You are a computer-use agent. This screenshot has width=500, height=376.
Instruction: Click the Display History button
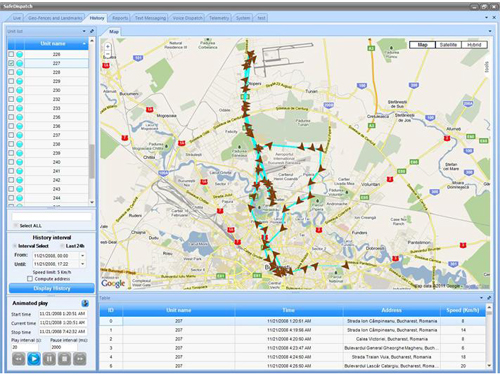(x=52, y=288)
